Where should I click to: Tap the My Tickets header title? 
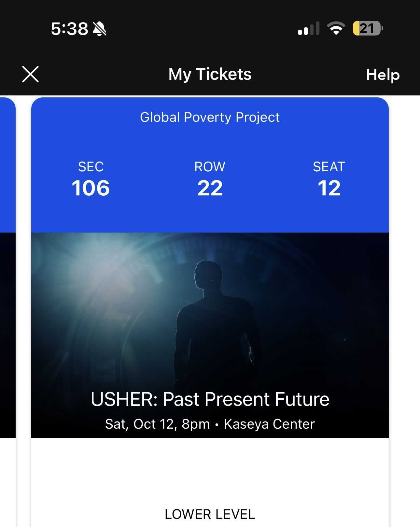pos(210,74)
